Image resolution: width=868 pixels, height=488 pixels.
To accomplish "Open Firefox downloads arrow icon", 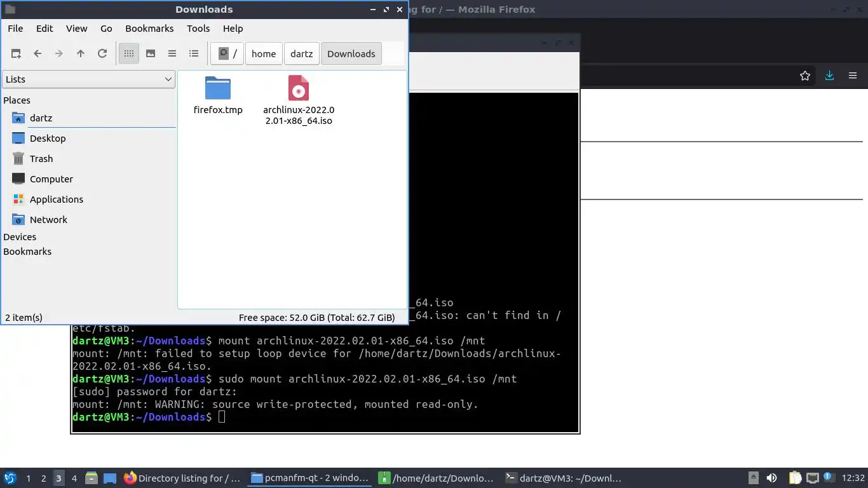I will (x=829, y=76).
